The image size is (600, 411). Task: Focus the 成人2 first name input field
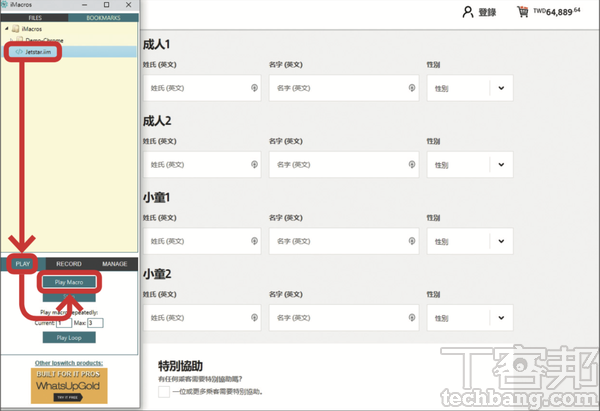point(344,165)
